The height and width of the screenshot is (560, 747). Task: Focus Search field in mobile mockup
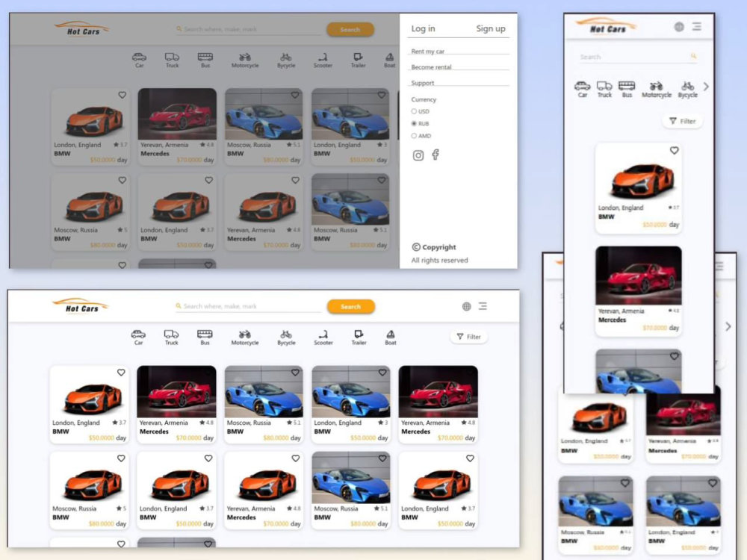click(639, 57)
